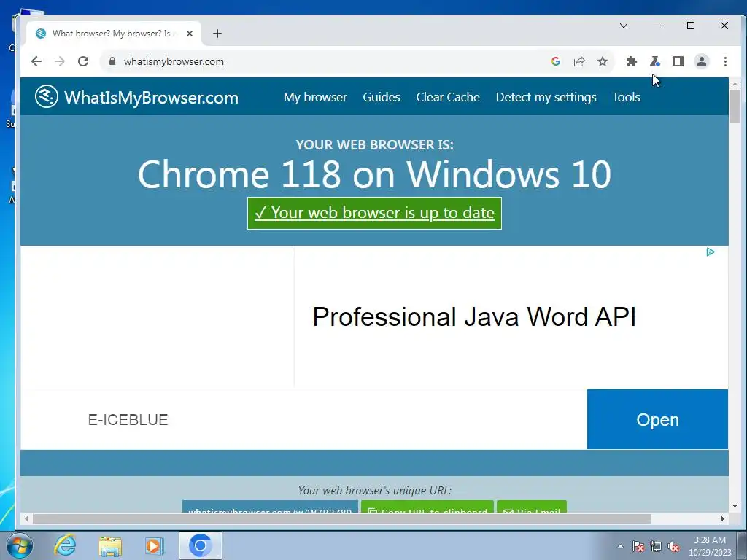Toggle the side panel icon

tap(678, 61)
